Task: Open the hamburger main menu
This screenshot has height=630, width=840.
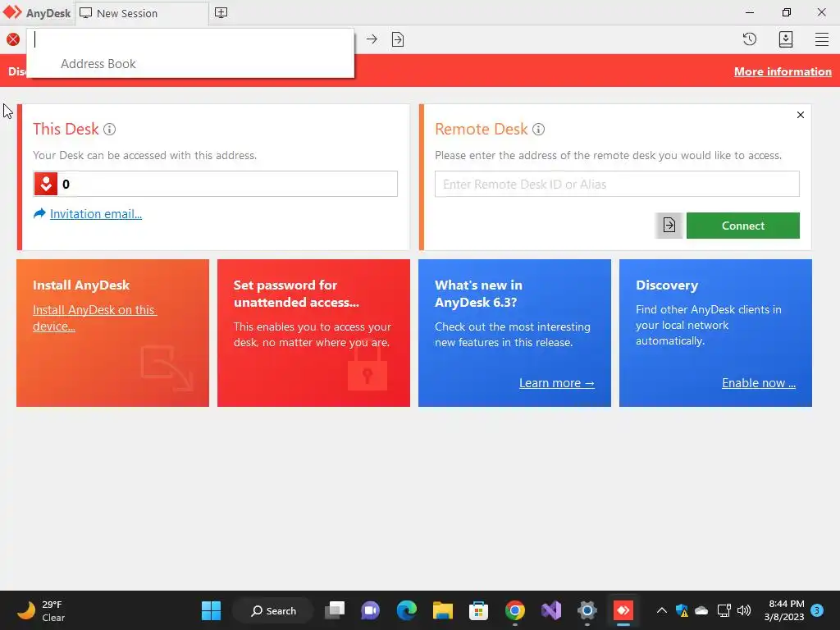Action: pyautogui.click(x=822, y=39)
